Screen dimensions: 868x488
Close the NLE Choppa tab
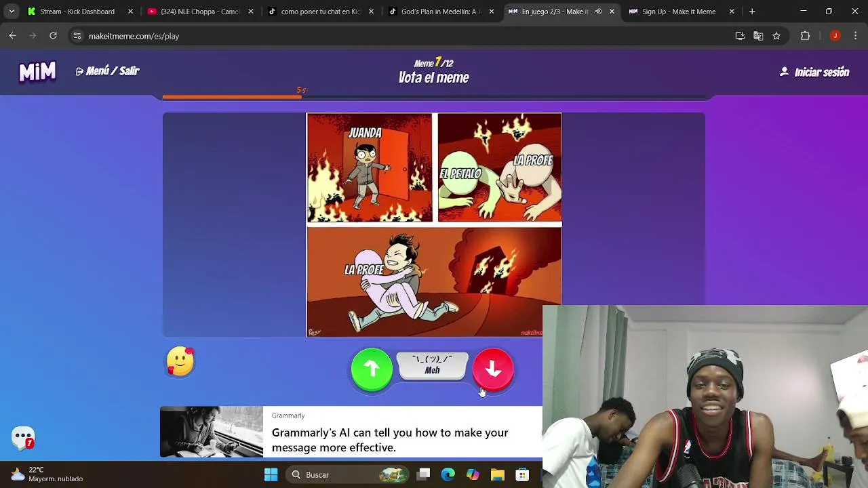pyautogui.click(x=251, y=12)
